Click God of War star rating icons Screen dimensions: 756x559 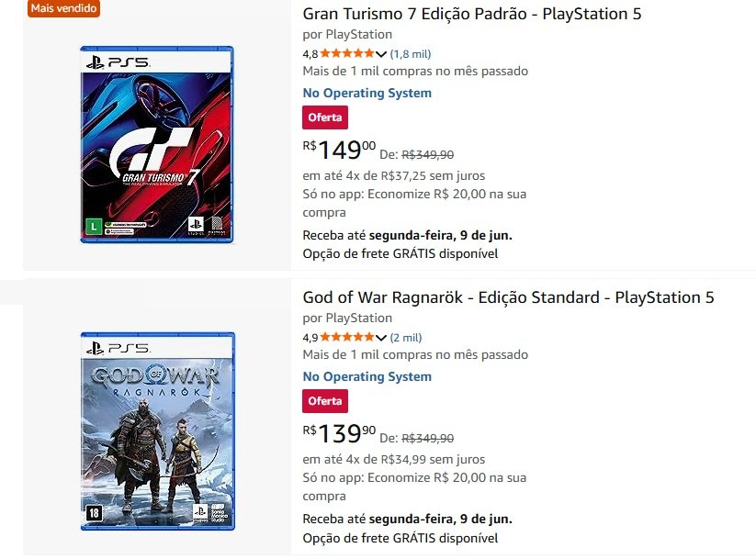[347, 338]
